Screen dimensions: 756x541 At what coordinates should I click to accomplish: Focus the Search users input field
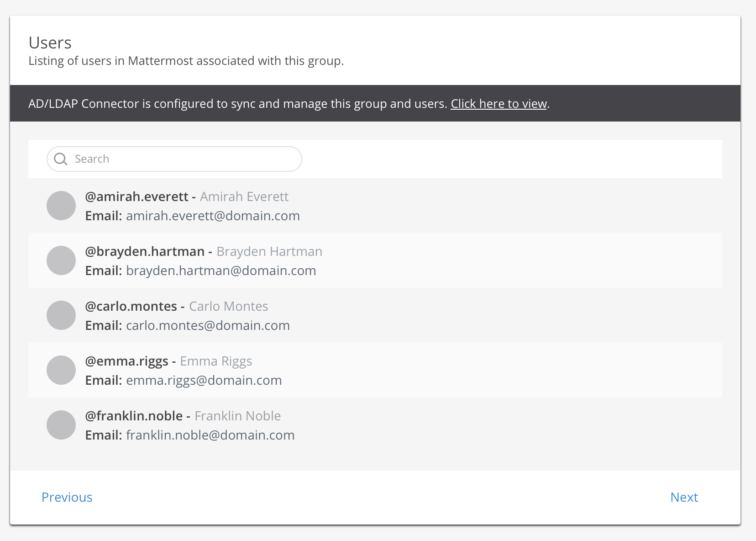coord(183,159)
